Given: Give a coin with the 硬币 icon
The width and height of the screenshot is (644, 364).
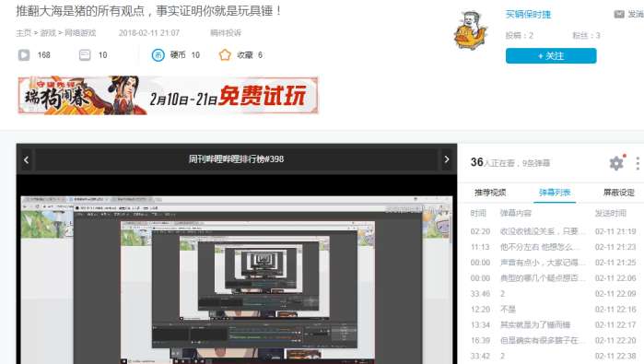Looking at the screenshot, I should pos(158,55).
